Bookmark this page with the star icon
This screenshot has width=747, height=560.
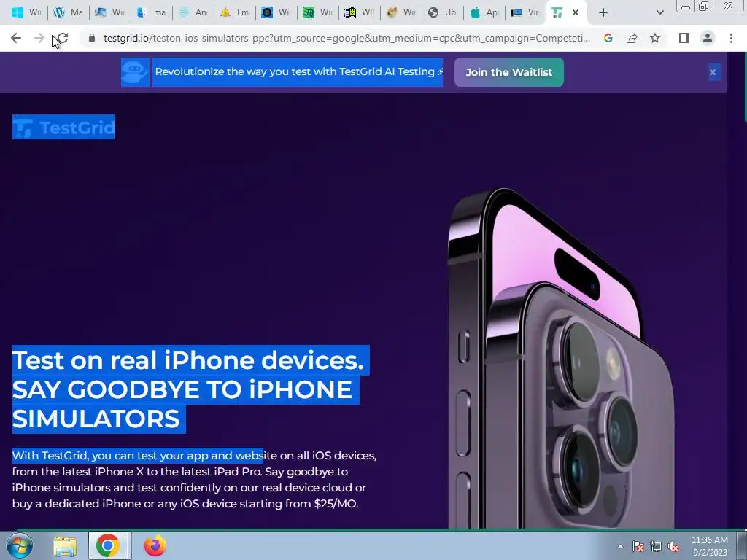(x=655, y=38)
